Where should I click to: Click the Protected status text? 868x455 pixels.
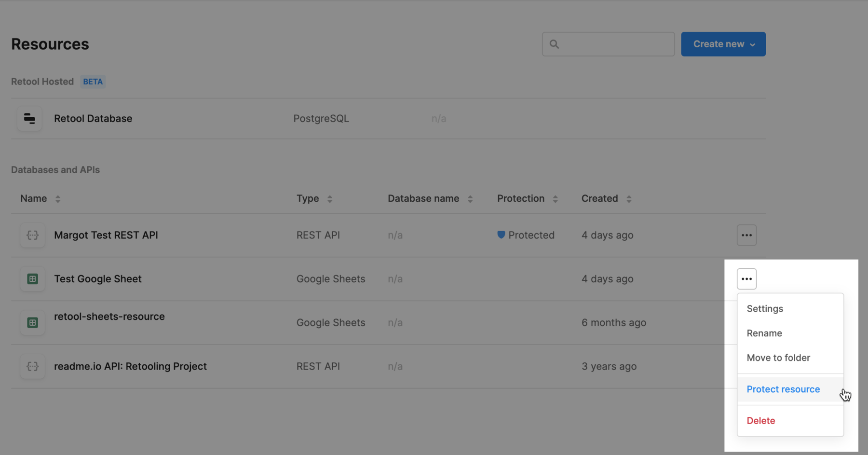(531, 235)
